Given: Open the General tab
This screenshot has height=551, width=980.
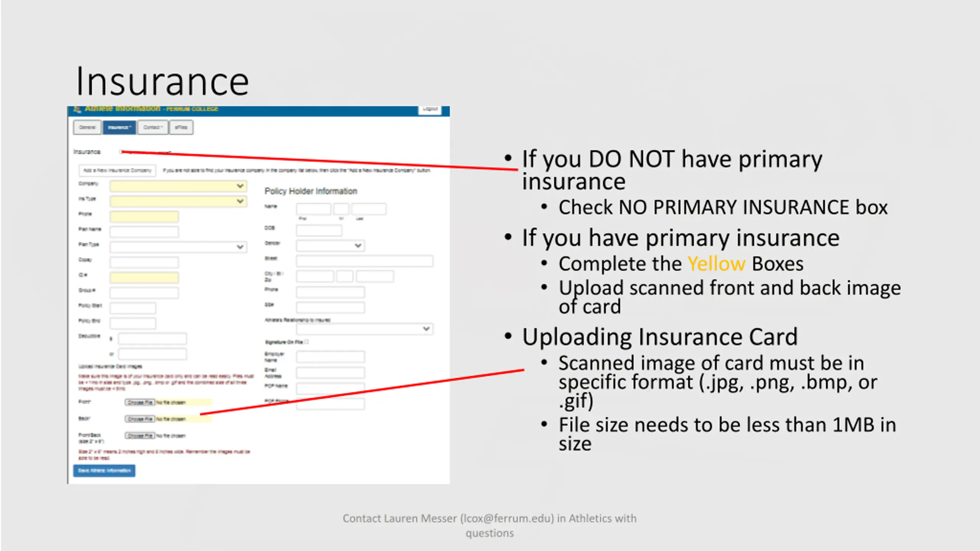Looking at the screenshot, I should coord(87,127).
